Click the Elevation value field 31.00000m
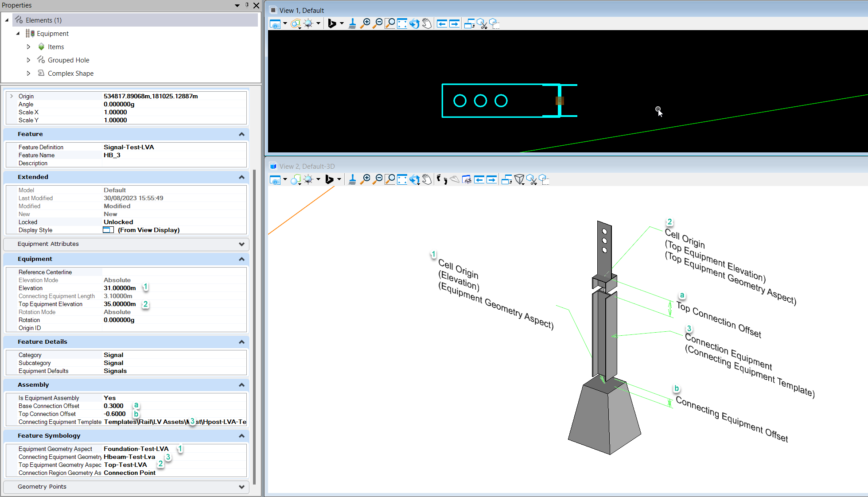Screen dimensions: 868x497 tap(120, 288)
